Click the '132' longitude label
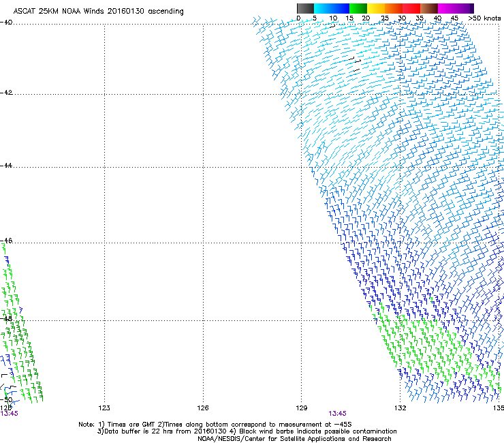 click(x=400, y=408)
